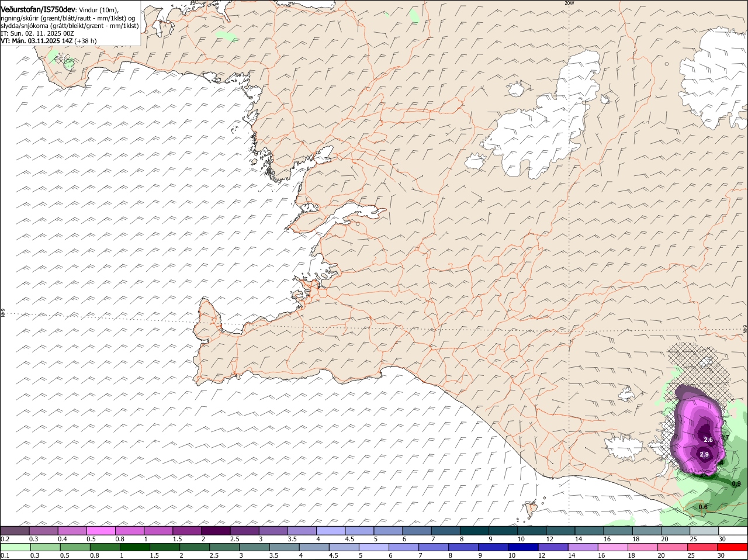Click the 2.9 precipitation value on the map
Image resolution: width=748 pixels, height=560 pixels.
coord(704,454)
